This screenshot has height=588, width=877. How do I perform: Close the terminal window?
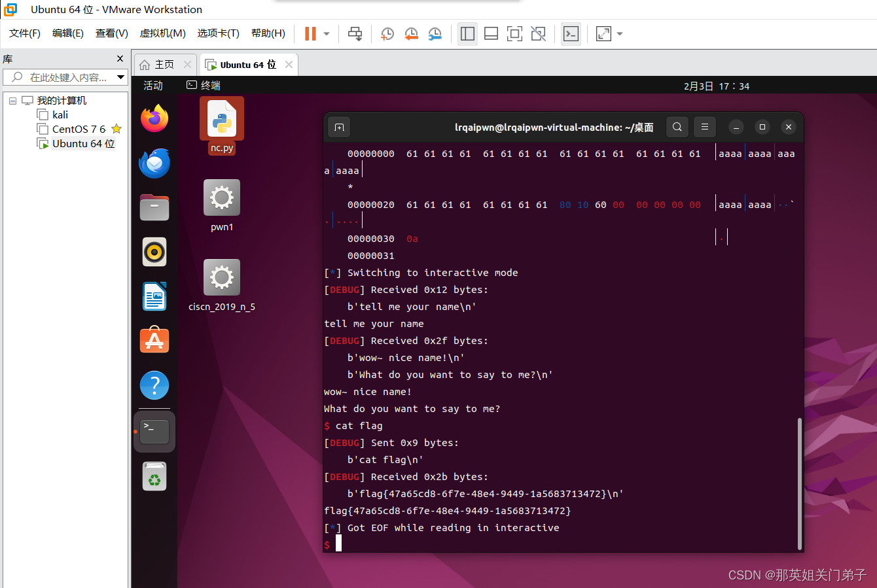tap(789, 127)
